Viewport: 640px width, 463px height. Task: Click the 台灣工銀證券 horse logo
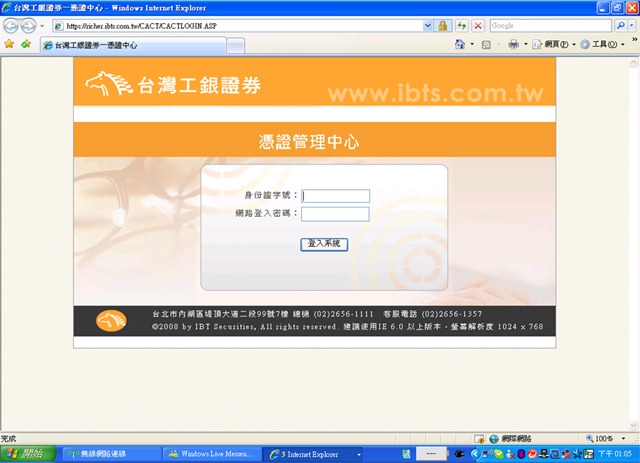(173, 85)
